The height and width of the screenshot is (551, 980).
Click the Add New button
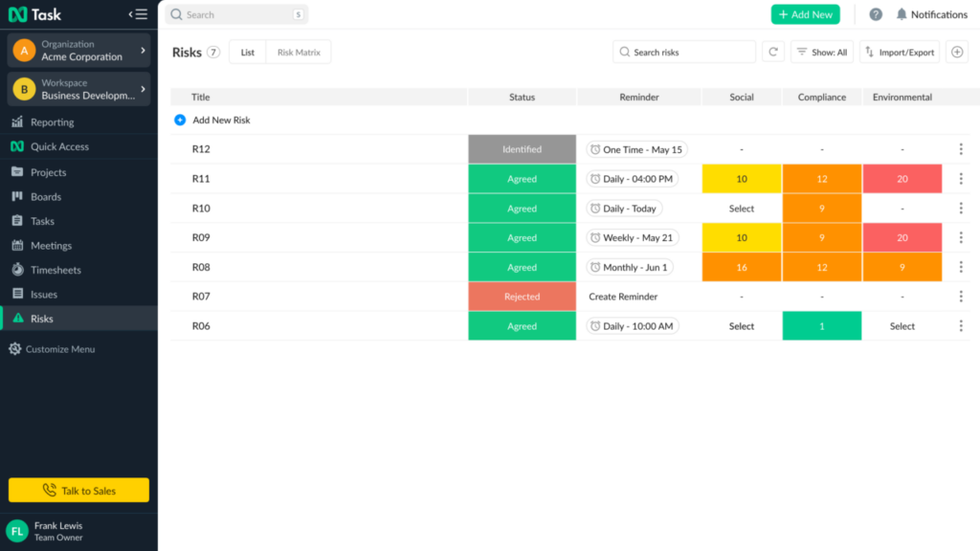tap(805, 14)
